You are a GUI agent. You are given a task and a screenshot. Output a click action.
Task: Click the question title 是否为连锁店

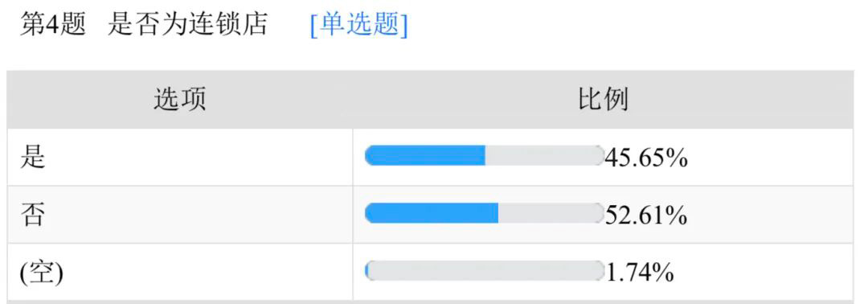click(187, 24)
